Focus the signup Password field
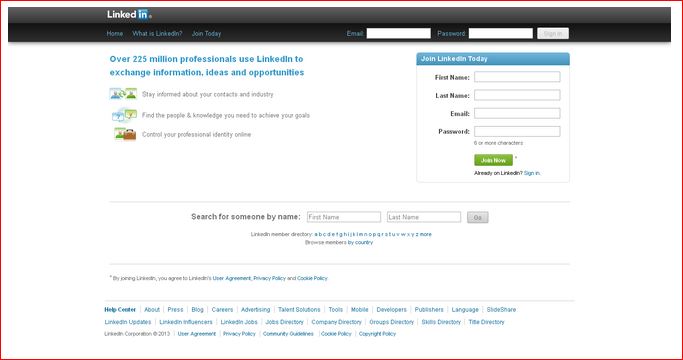 pos(517,131)
